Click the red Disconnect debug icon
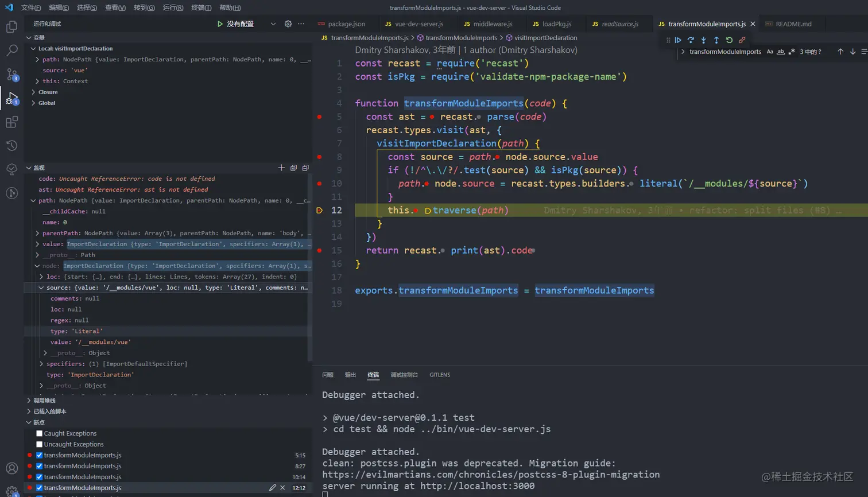868x497 pixels. coord(742,40)
